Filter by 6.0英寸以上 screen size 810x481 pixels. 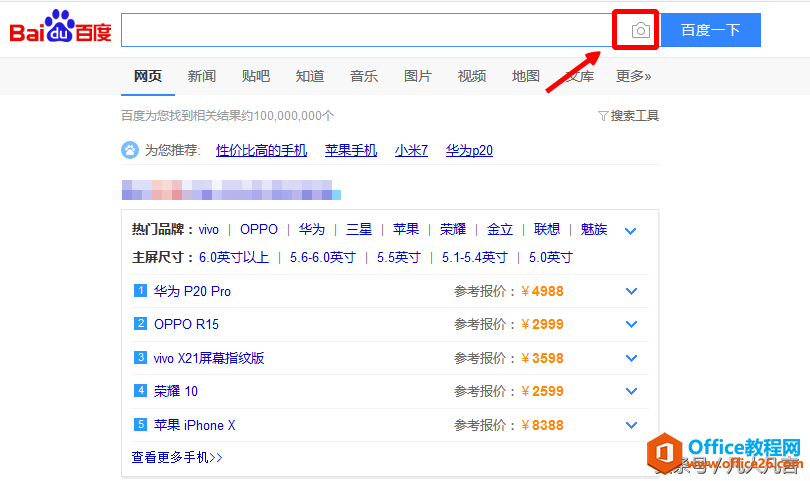[234, 257]
